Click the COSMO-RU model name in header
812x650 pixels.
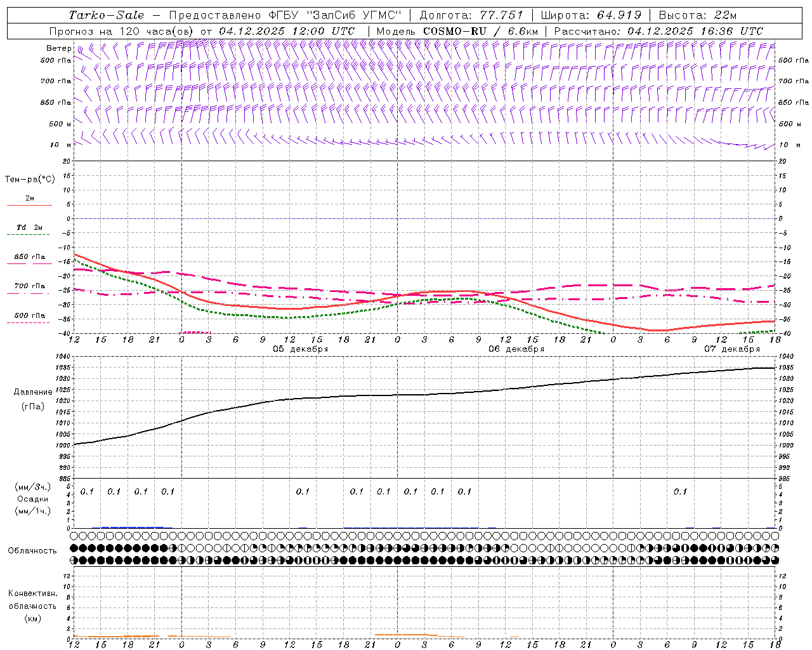pos(450,31)
